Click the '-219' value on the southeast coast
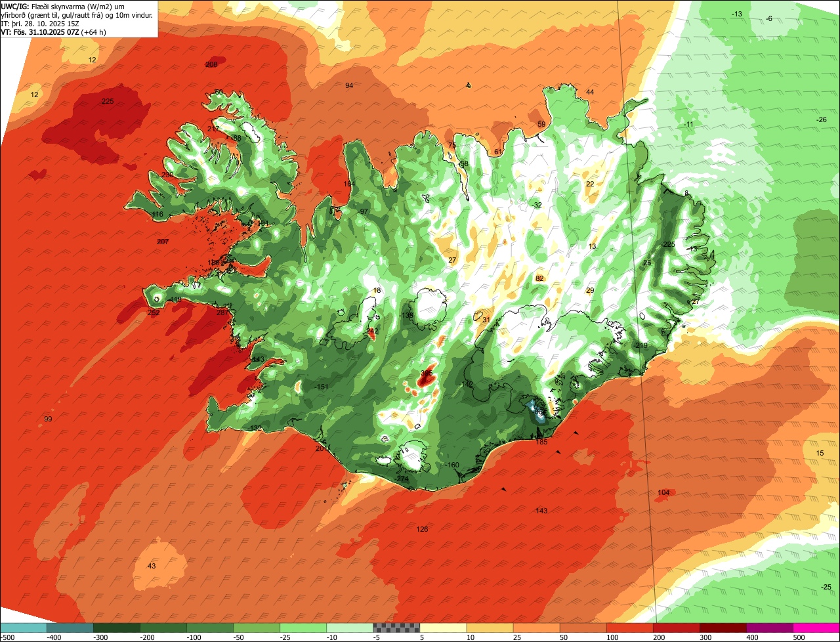840x642 pixels. [x=641, y=346]
